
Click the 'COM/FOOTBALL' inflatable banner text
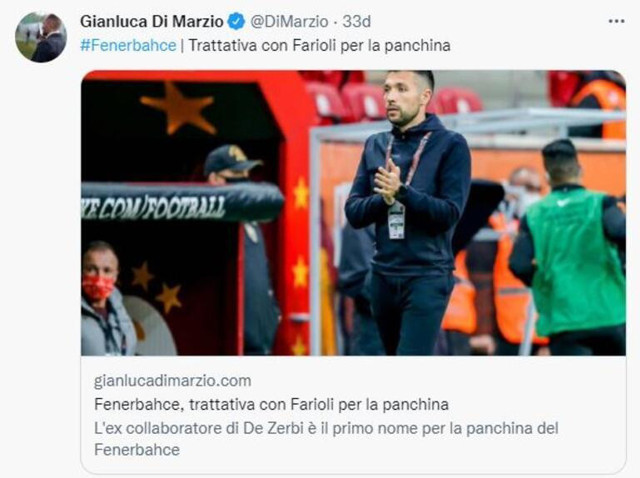(153, 206)
